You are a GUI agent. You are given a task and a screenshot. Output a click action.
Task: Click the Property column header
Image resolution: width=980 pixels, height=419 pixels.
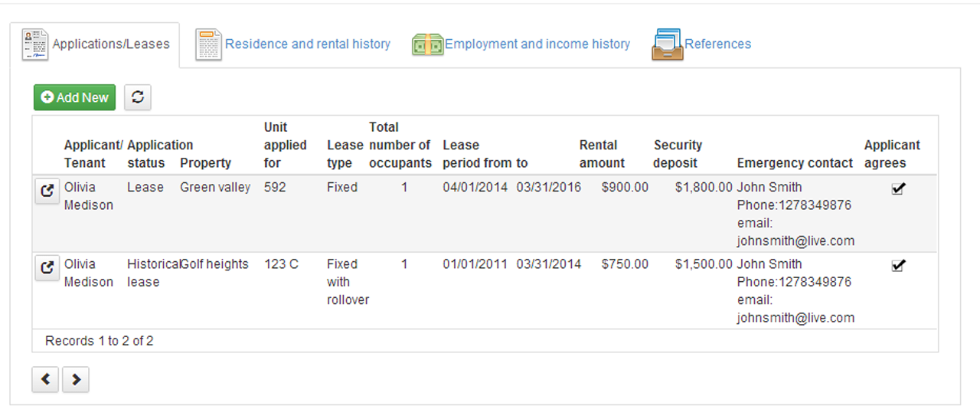[205, 163]
